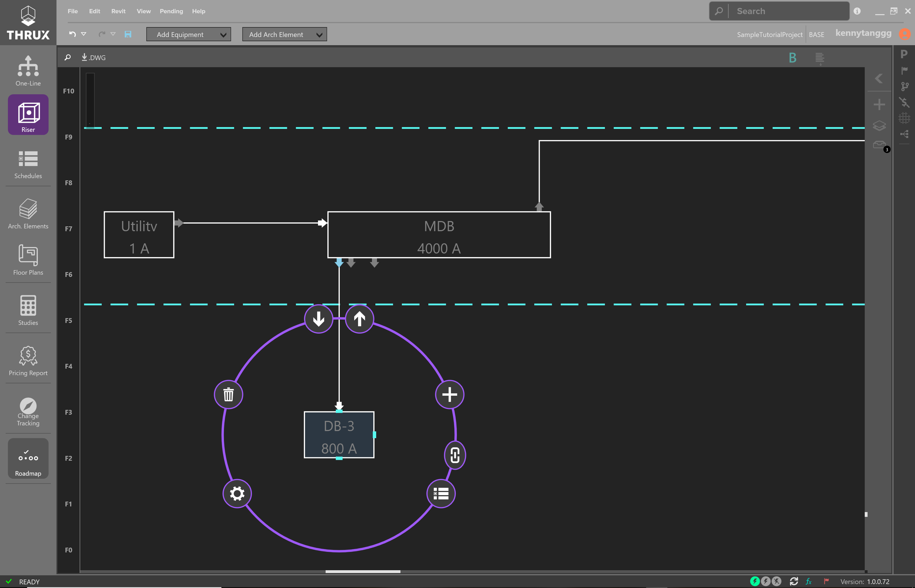Toggle the crossed-out dollar icon

tap(904, 102)
